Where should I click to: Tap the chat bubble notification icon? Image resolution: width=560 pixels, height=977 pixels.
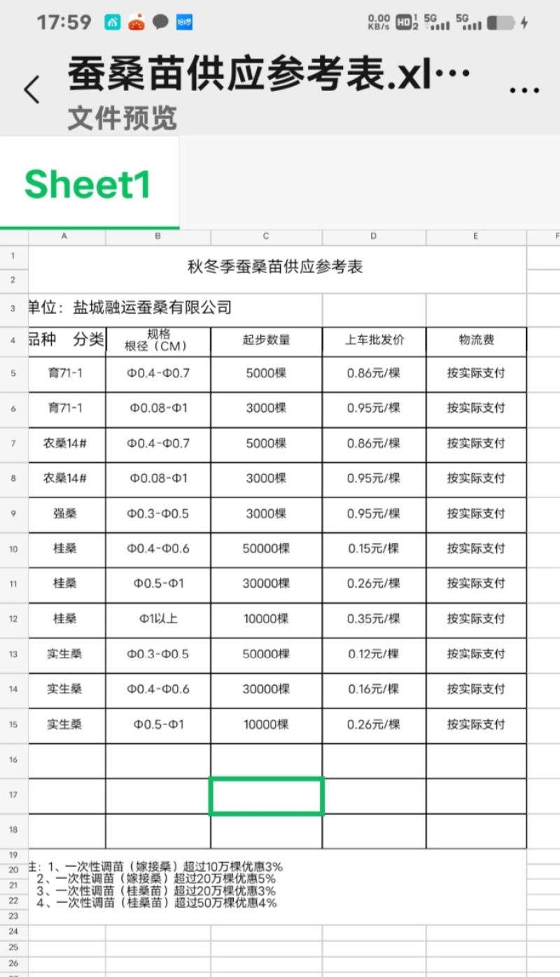160,22
